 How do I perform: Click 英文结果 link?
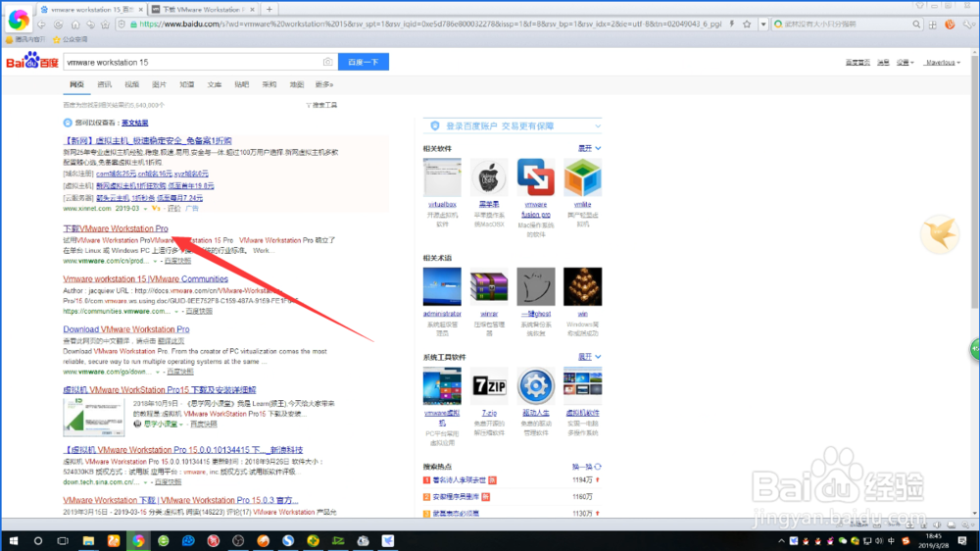(x=135, y=124)
